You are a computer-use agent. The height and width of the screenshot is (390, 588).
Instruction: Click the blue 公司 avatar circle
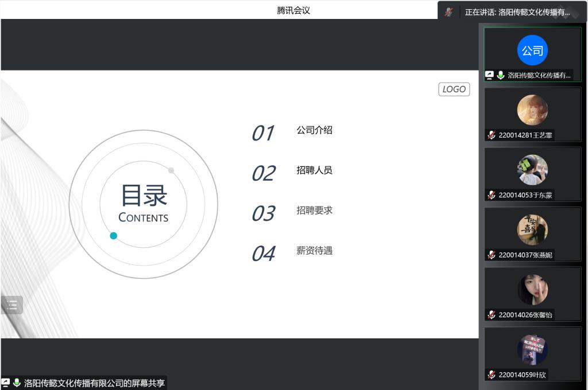pyautogui.click(x=532, y=50)
